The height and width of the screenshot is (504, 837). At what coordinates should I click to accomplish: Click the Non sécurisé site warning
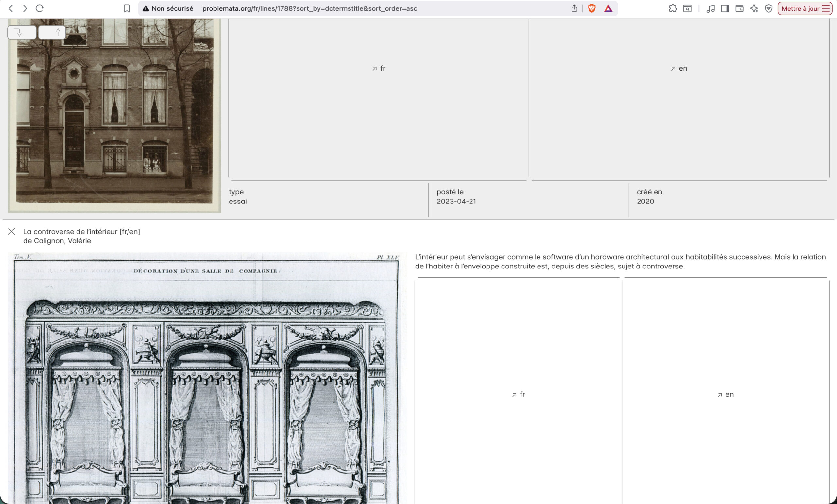coord(168,8)
